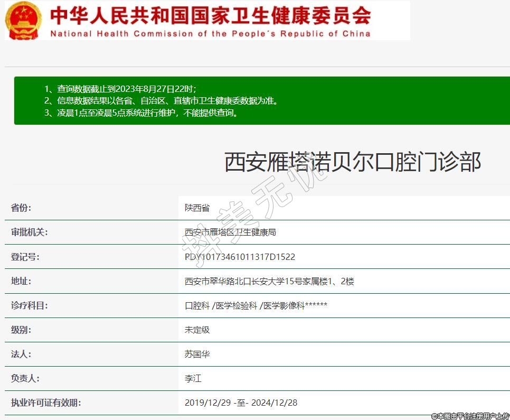Select the license validity period dates
510x420 pixels.
(x=241, y=403)
